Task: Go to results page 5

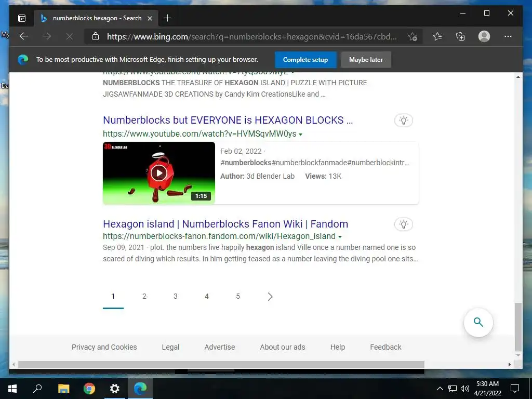Action: (238, 296)
